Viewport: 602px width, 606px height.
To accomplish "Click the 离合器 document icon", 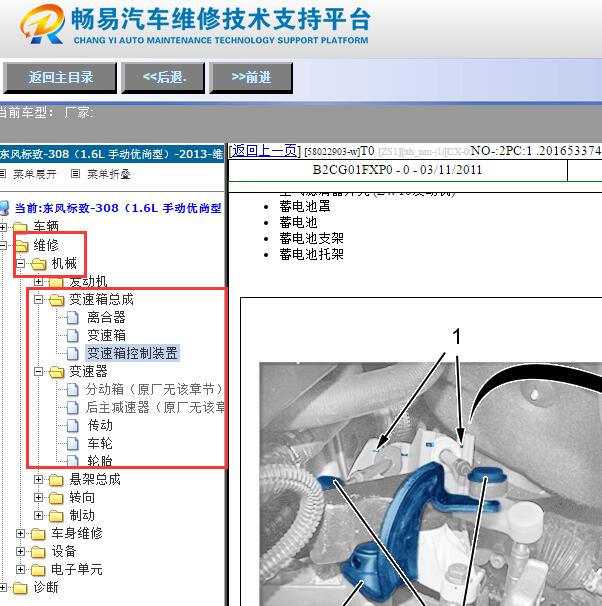I will point(73,318).
